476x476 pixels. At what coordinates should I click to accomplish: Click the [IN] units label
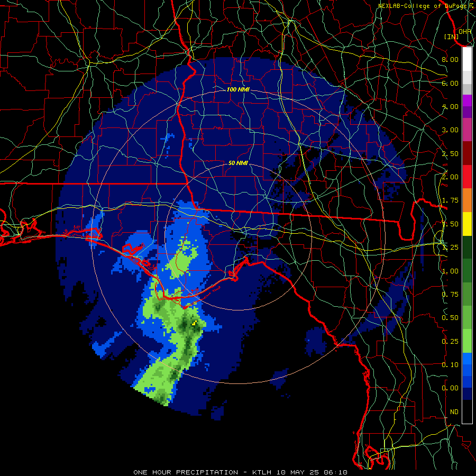click(452, 36)
